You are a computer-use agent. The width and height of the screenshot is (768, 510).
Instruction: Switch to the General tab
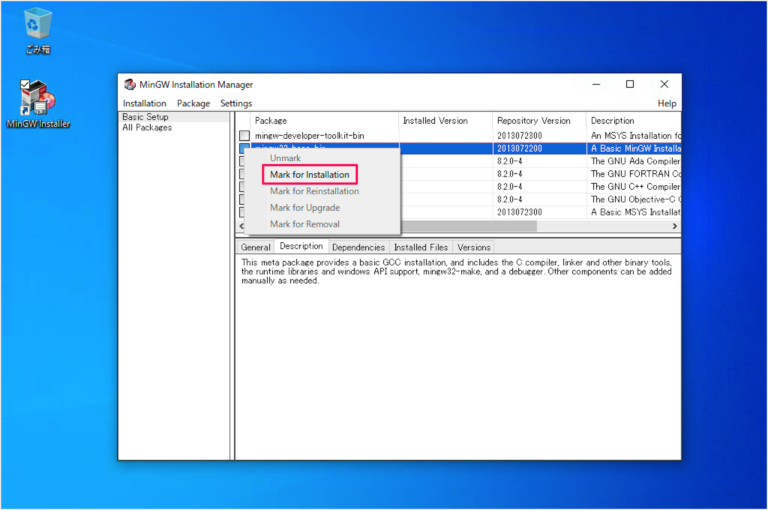[255, 247]
